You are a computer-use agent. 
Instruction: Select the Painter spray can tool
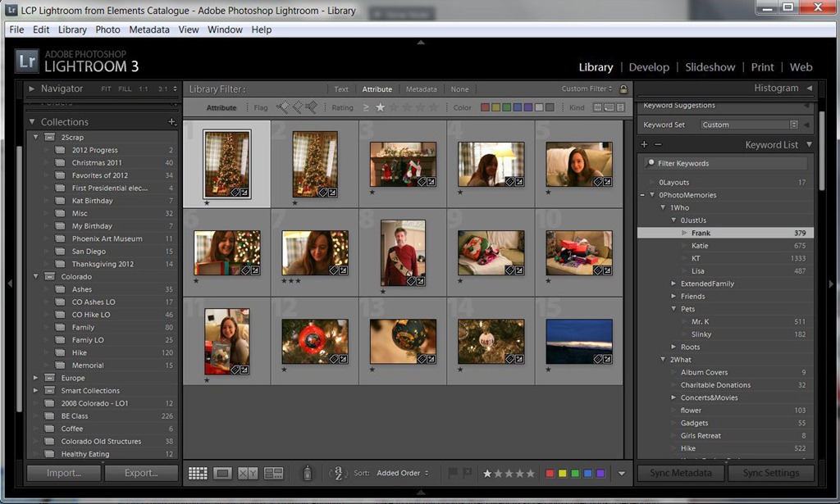(x=307, y=473)
